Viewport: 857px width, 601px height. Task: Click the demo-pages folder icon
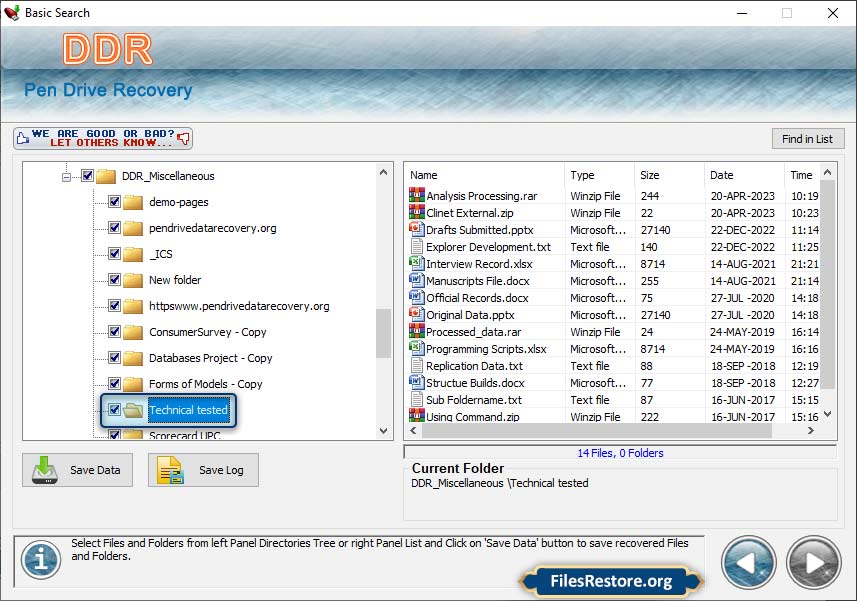133,202
